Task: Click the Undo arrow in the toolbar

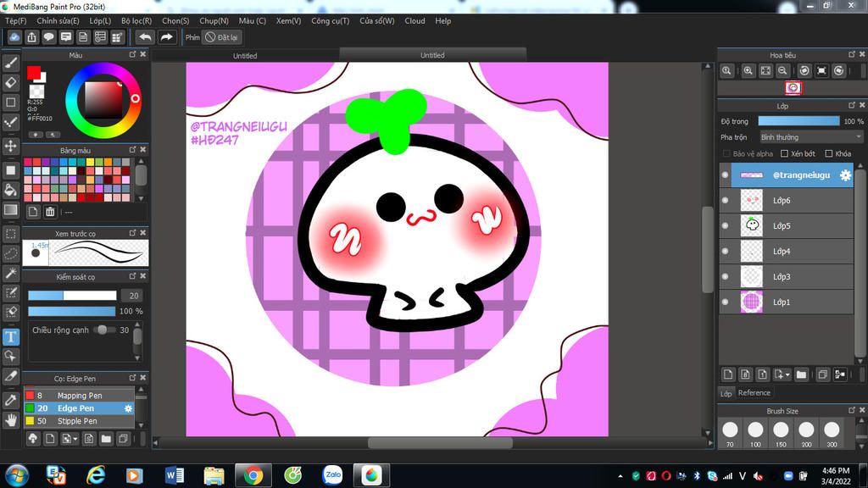Action: pos(145,37)
